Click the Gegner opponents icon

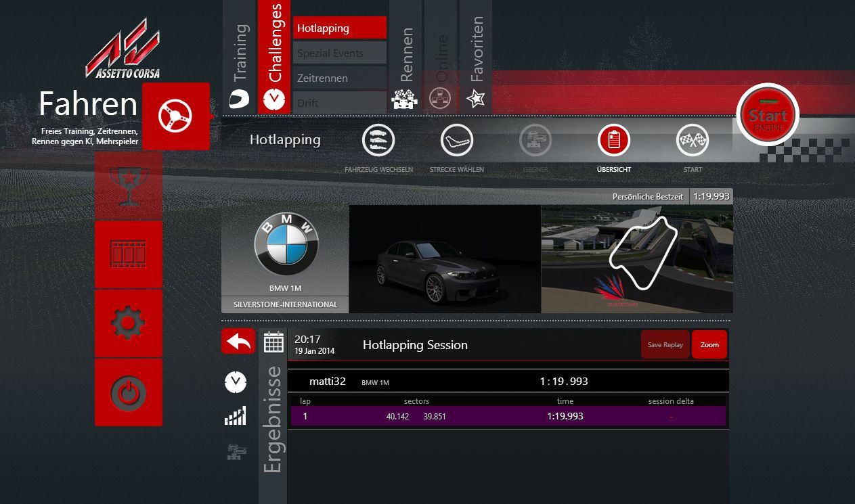pos(535,141)
